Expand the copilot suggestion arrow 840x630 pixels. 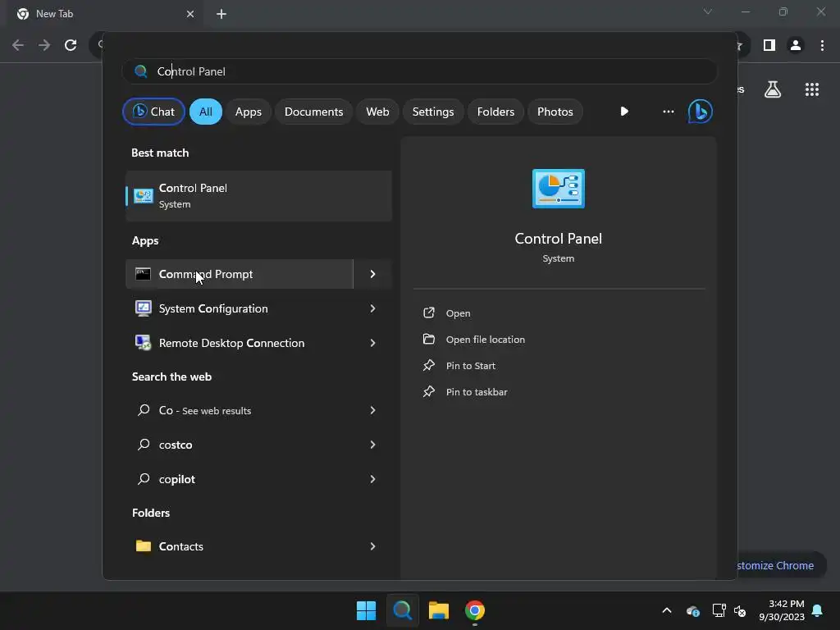[x=373, y=479]
